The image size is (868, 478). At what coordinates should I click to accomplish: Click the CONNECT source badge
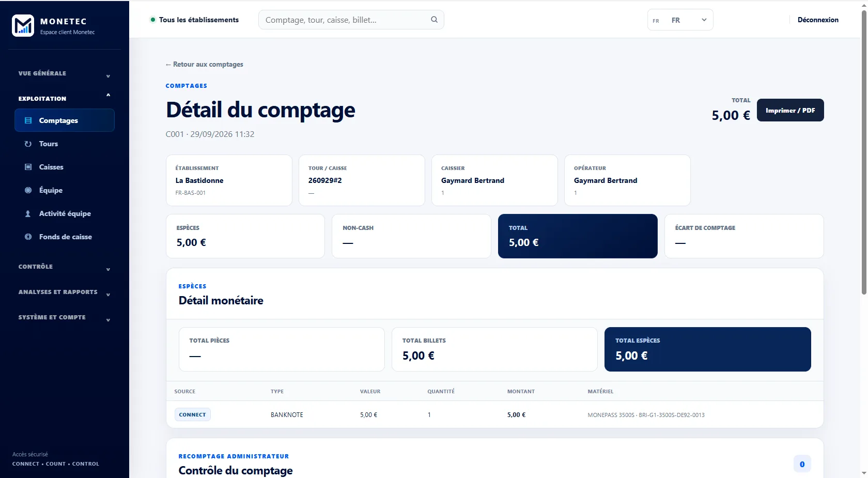192,414
